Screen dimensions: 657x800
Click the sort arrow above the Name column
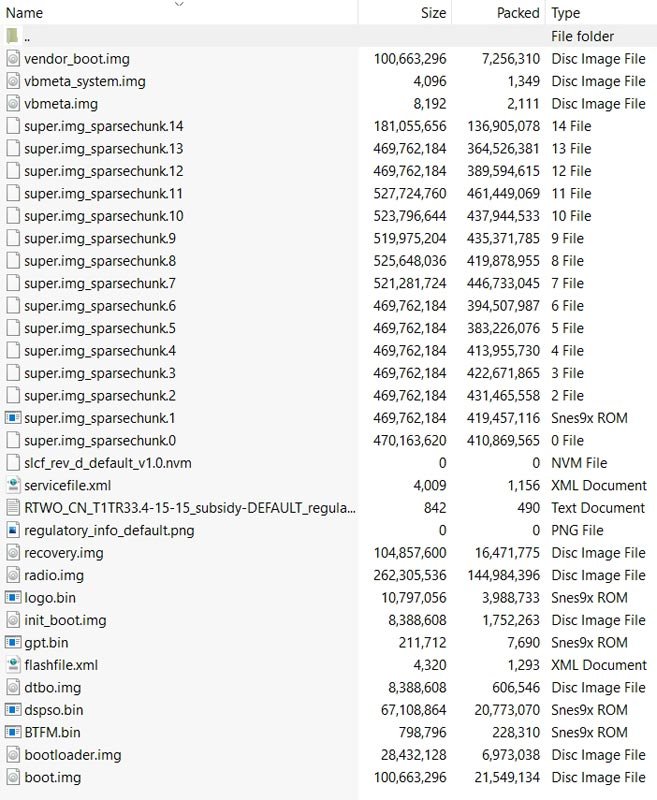click(x=179, y=4)
